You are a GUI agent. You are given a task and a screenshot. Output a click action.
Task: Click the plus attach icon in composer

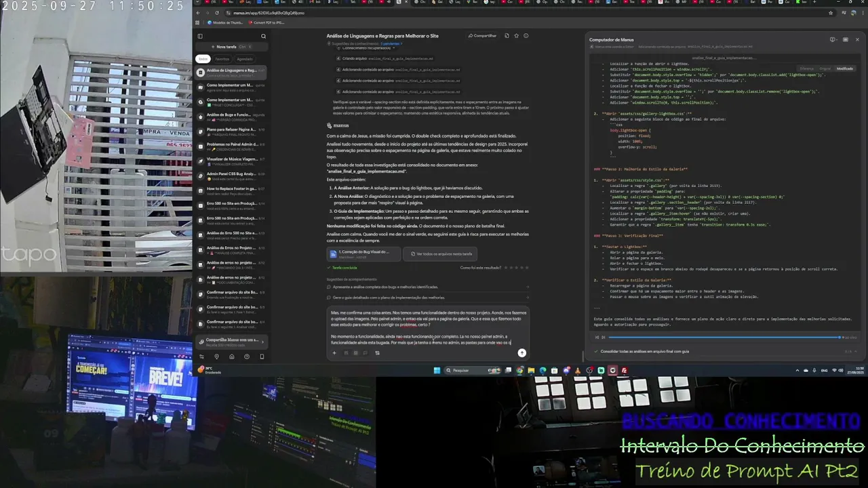pos(334,352)
